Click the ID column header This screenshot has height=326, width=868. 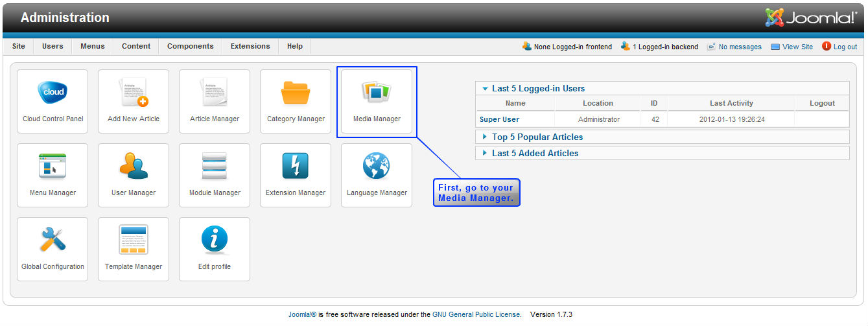pyautogui.click(x=654, y=103)
